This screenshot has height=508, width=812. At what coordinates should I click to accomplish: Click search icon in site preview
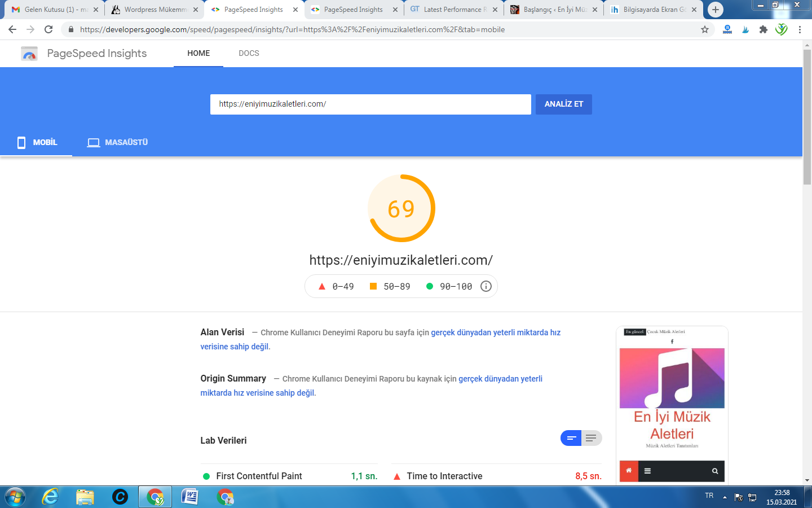tap(715, 471)
